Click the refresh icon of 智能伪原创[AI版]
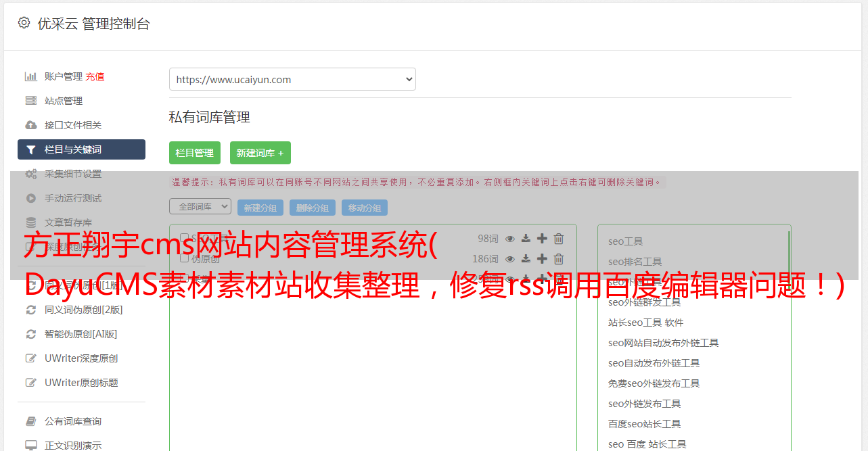Image resolution: width=868 pixels, height=451 pixels. coord(31,334)
